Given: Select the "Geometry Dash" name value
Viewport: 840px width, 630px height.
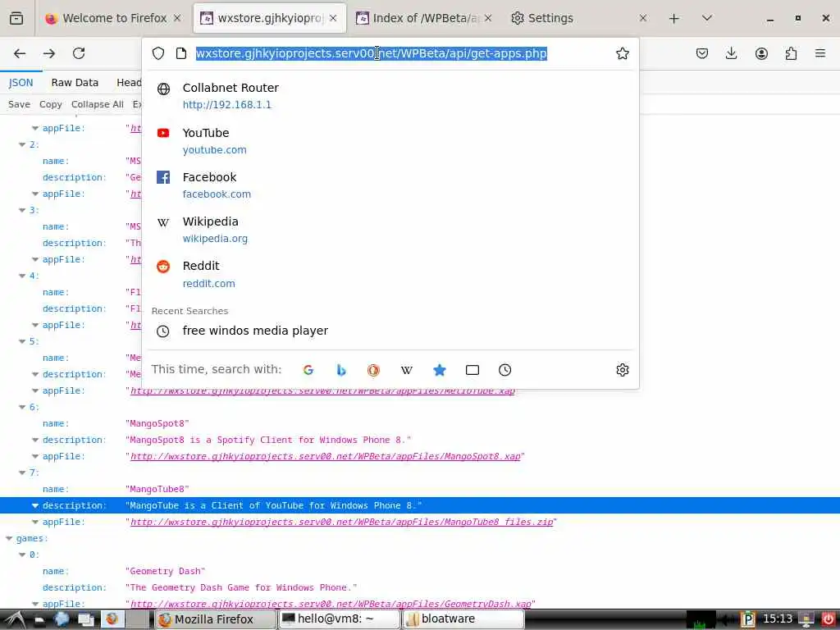Looking at the screenshot, I should (165, 571).
